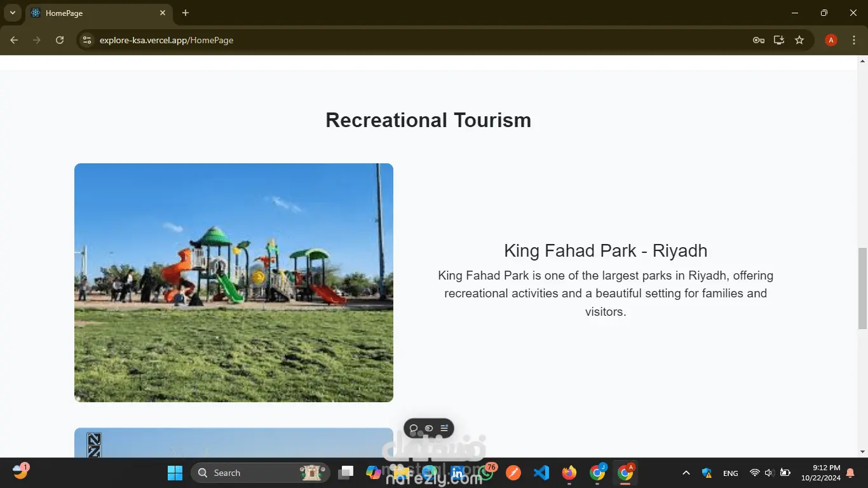
Task: Reload the current page
Action: [x=60, y=40]
